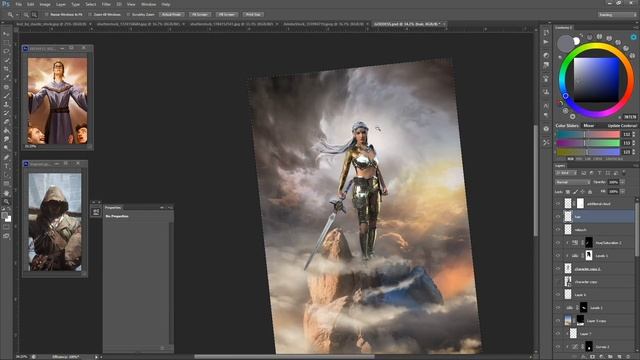Viewport: 640px width, 360px height.
Task: Click Update Coolorus link
Action: click(x=622, y=126)
